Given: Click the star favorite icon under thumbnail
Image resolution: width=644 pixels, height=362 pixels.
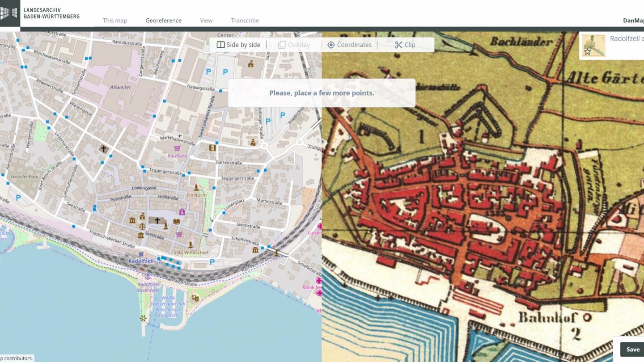Looking at the screenshot, I should (588, 52).
